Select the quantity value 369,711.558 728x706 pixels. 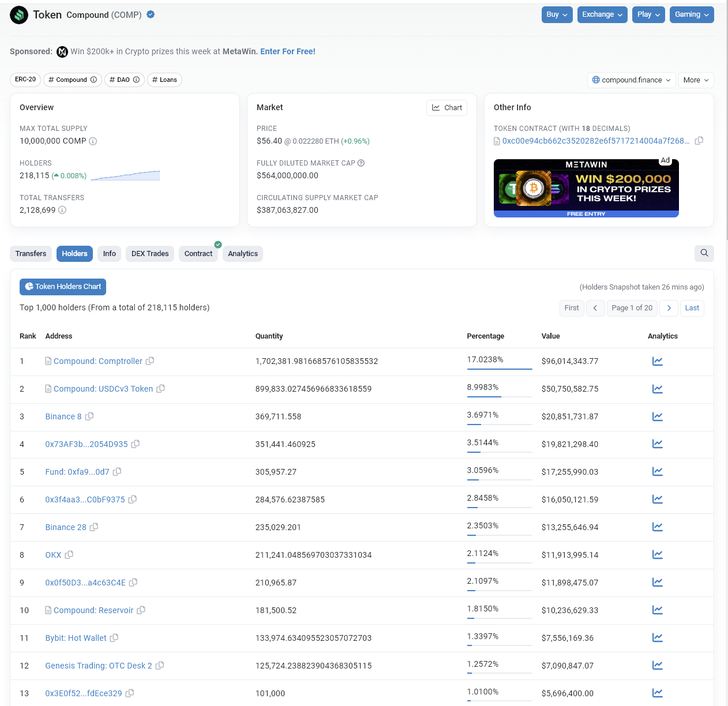point(278,416)
